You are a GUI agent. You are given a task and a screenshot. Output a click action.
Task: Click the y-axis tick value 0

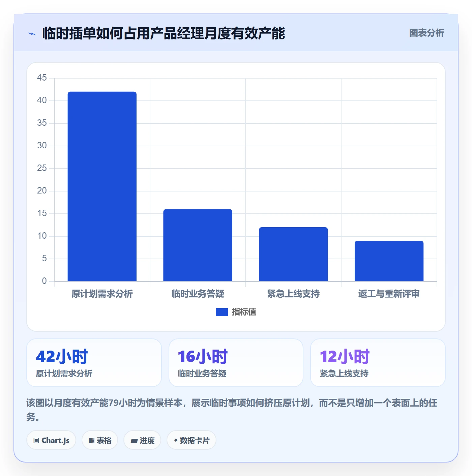45,281
